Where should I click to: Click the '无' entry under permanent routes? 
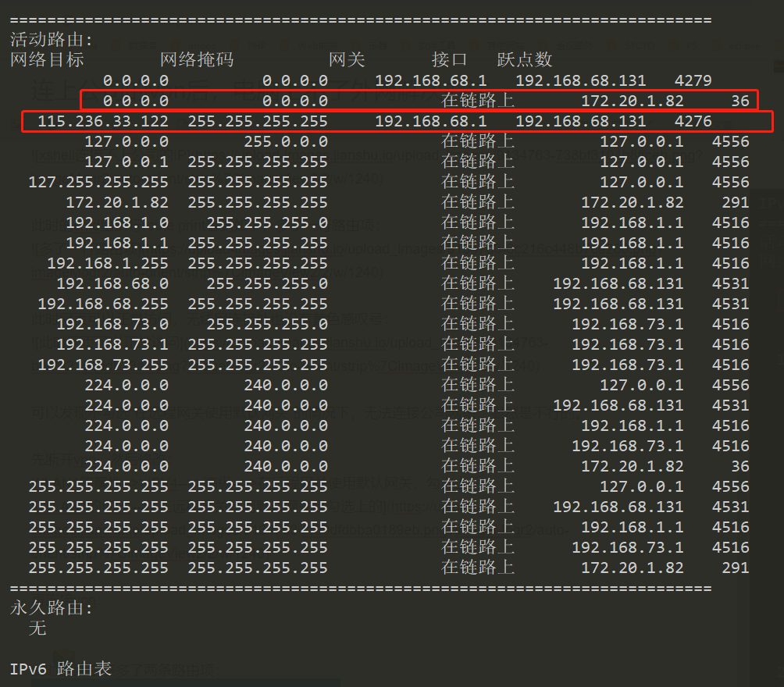(x=37, y=628)
